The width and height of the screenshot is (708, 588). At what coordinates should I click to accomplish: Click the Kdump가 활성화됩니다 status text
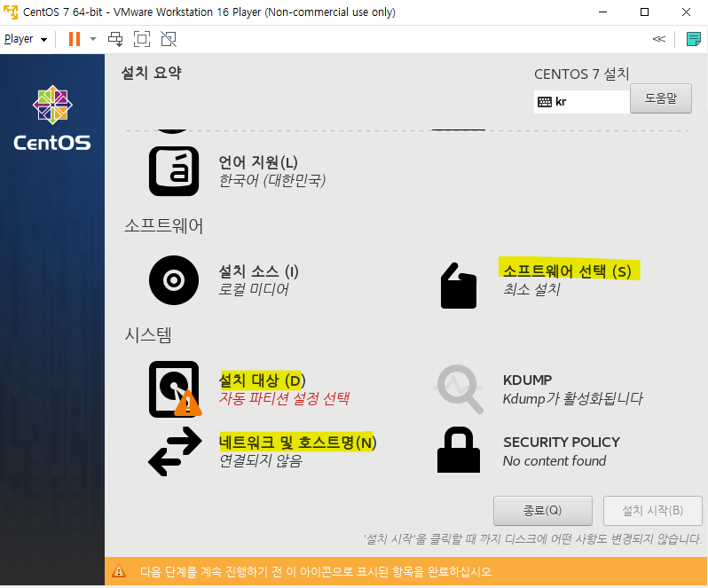pyautogui.click(x=572, y=398)
